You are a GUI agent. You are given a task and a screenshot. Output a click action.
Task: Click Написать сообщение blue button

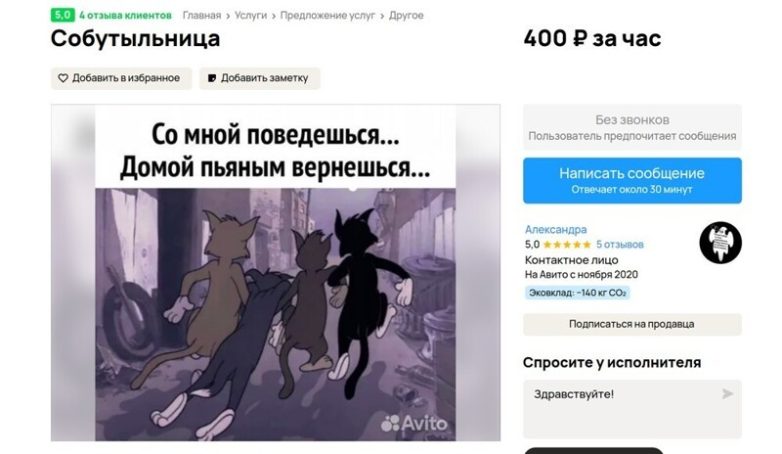coord(632,181)
